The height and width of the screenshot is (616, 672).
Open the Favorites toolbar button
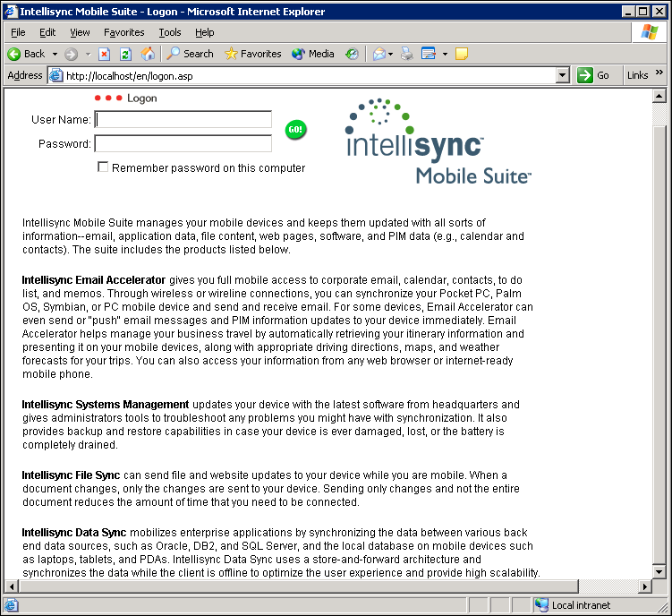(x=253, y=54)
